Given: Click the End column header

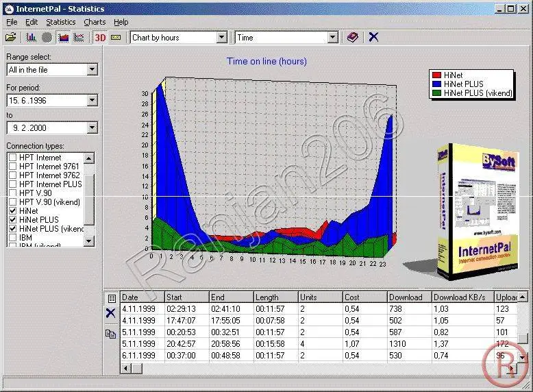Looking at the screenshot, I should pyautogui.click(x=232, y=297).
